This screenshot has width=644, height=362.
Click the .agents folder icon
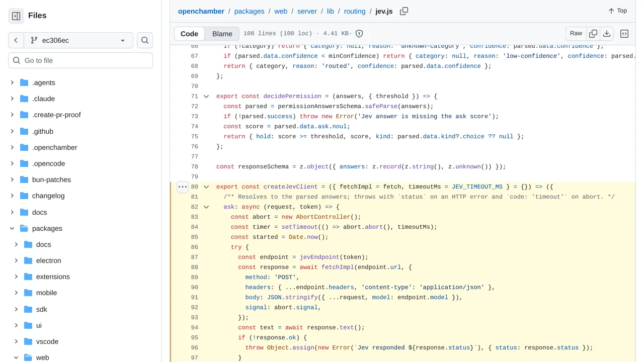[x=24, y=82]
